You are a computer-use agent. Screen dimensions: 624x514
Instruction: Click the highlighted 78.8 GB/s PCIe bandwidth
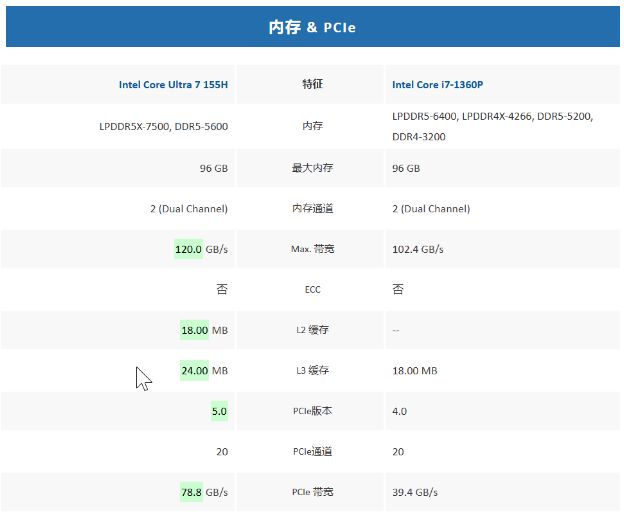click(x=204, y=493)
